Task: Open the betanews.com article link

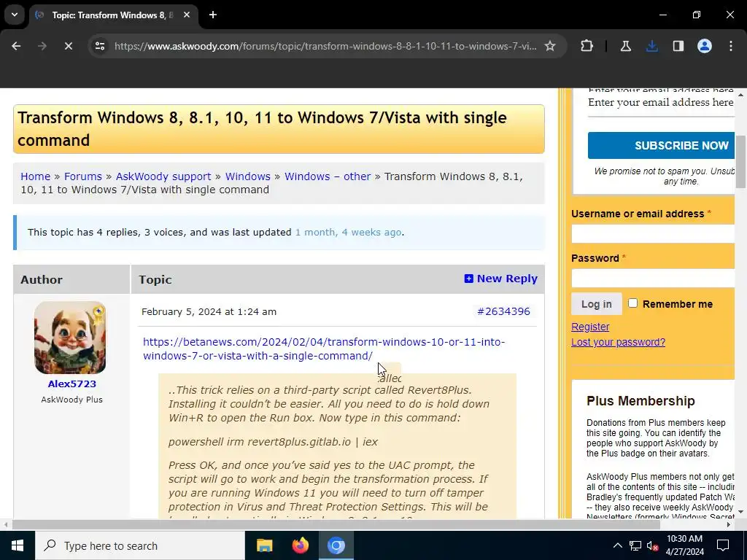Action: tap(324, 349)
